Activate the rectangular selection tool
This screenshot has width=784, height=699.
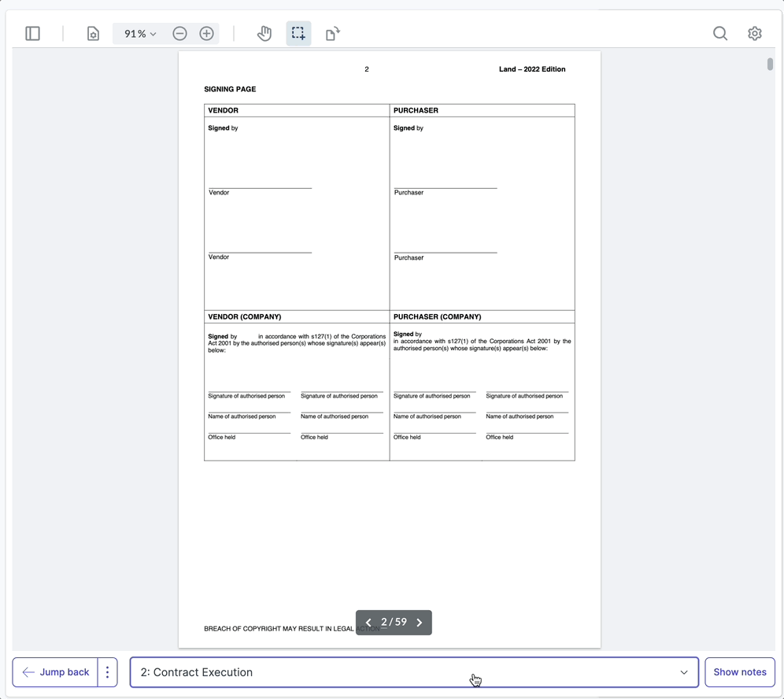(298, 34)
